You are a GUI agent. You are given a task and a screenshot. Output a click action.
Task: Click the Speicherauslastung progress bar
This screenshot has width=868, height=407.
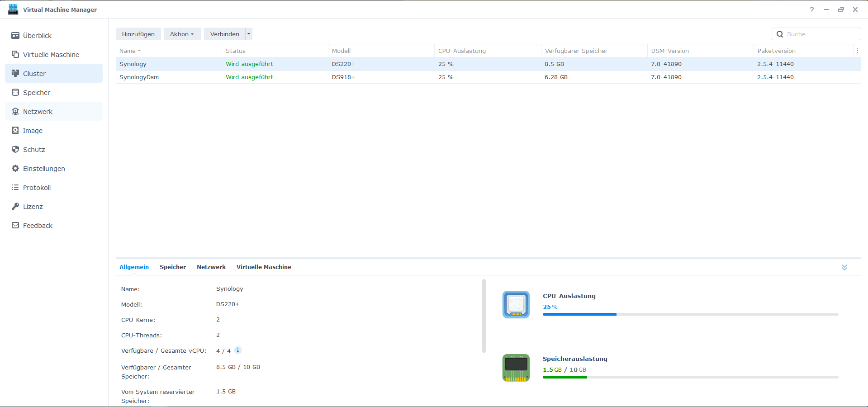(691, 377)
